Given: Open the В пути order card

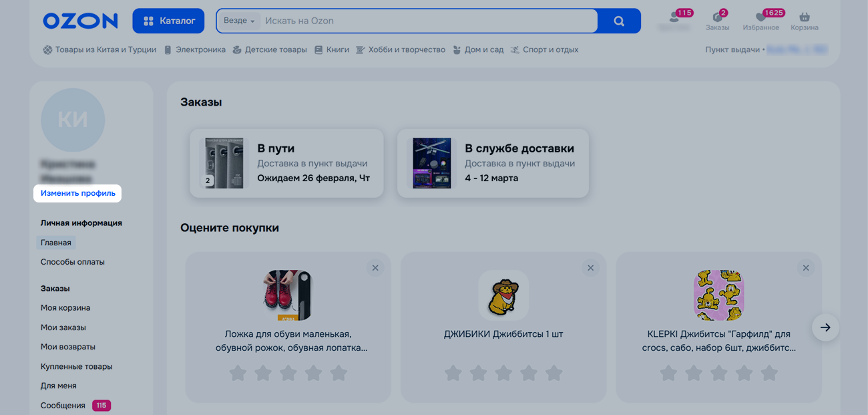Looking at the screenshot, I should click(286, 163).
